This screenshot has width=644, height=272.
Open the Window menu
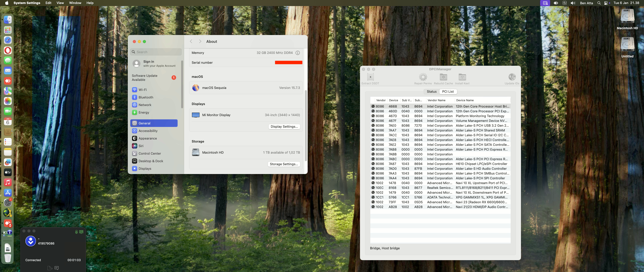(x=75, y=3)
